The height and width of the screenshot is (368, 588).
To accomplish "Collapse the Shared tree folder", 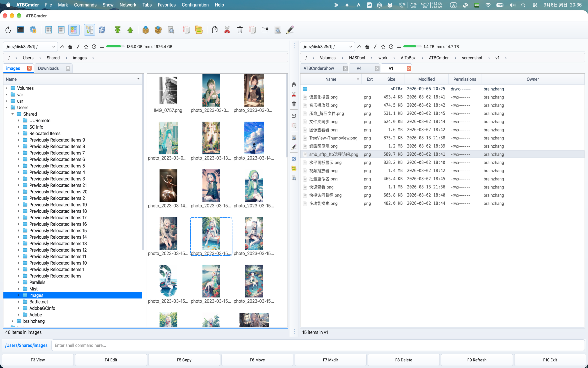I will click(x=13, y=114).
